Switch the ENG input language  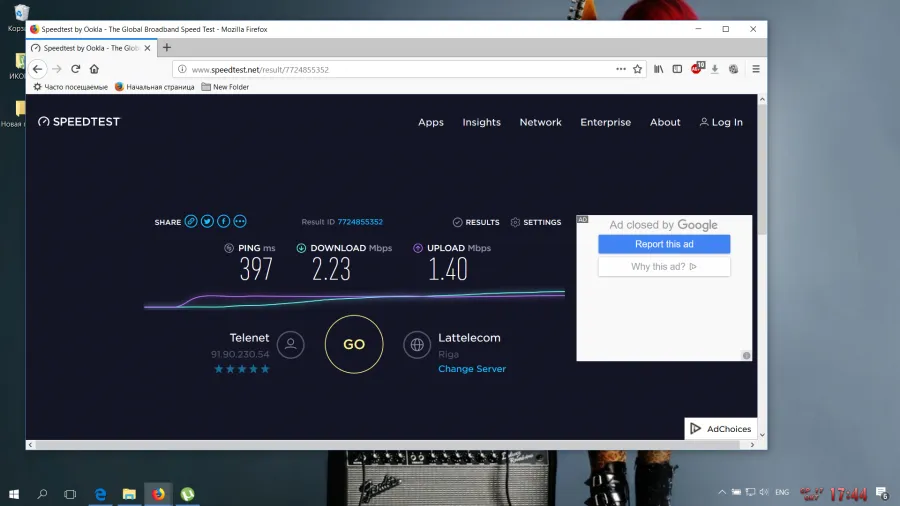(x=782, y=492)
